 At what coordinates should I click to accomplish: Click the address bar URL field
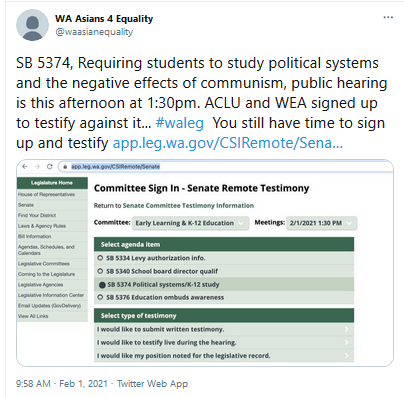click(x=226, y=167)
